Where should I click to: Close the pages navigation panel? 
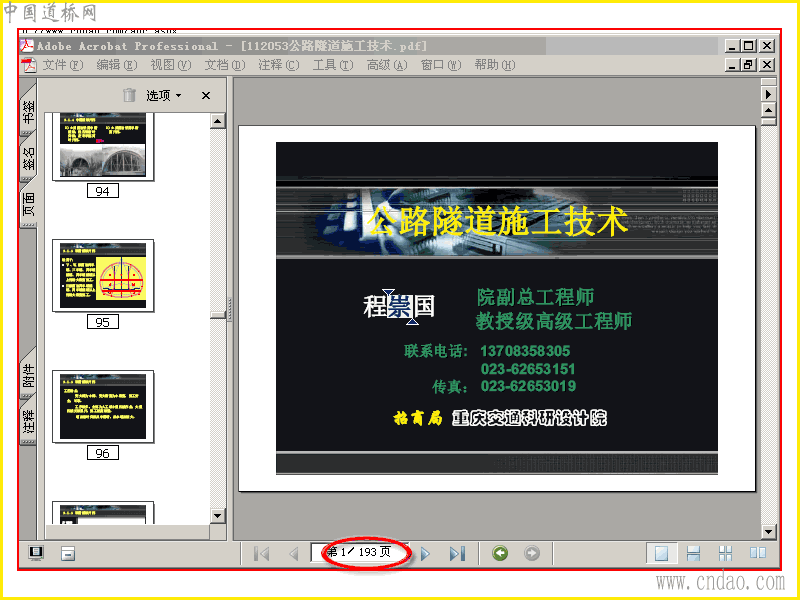click(x=206, y=95)
